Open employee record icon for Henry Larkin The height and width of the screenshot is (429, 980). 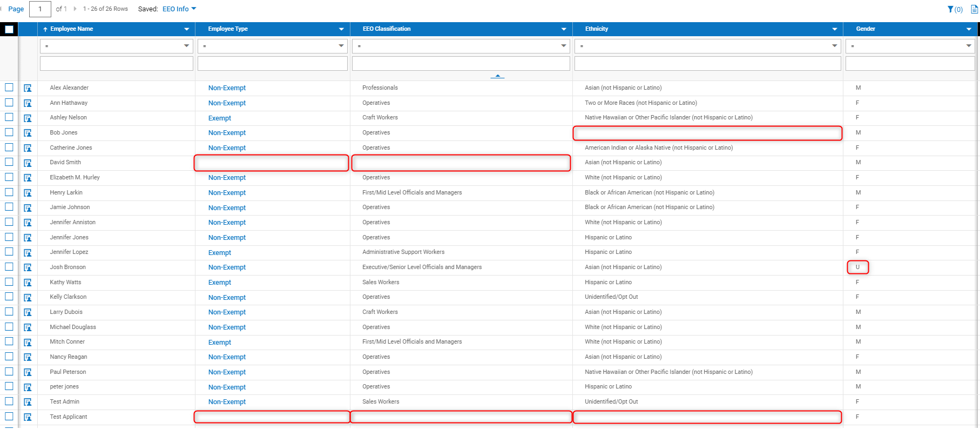coord(28,193)
